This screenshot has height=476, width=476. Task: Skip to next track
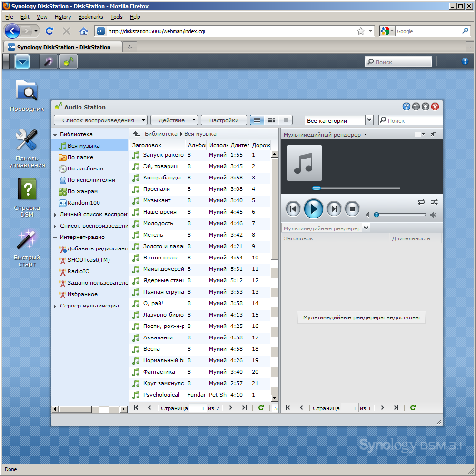click(334, 209)
